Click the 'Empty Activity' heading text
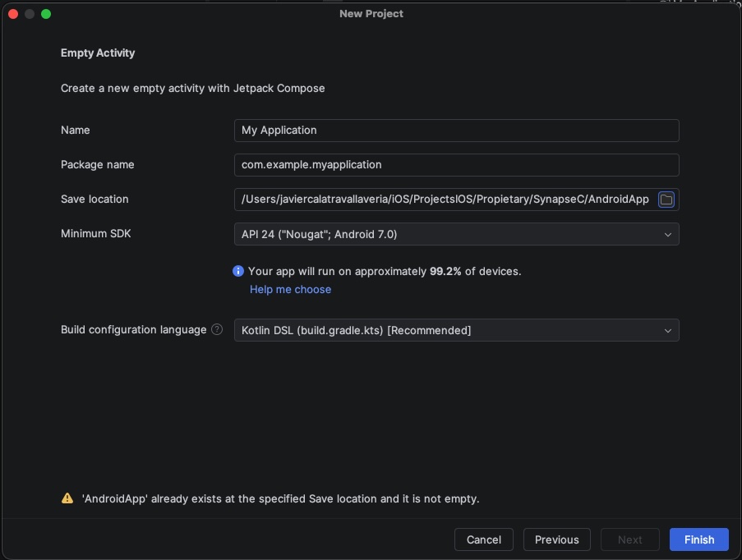Screen dimensions: 742x560 [x=98, y=53]
